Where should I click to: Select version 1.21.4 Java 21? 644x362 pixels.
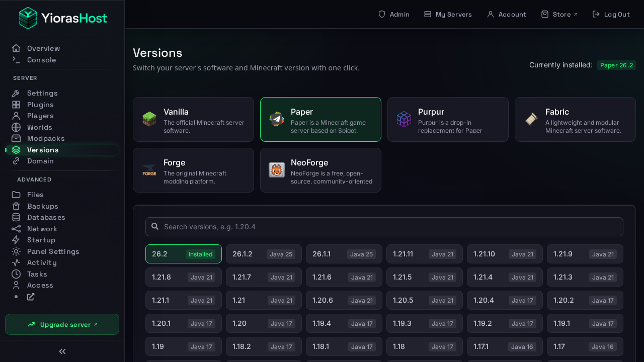point(505,277)
